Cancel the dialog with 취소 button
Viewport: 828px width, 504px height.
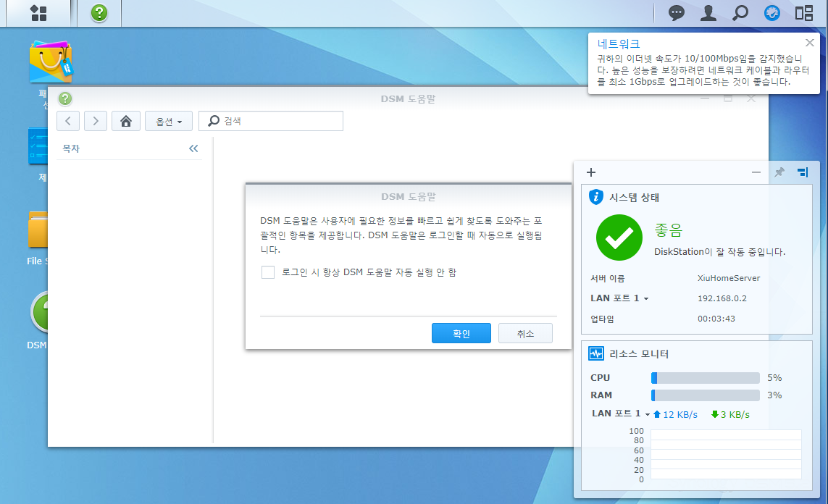525,334
